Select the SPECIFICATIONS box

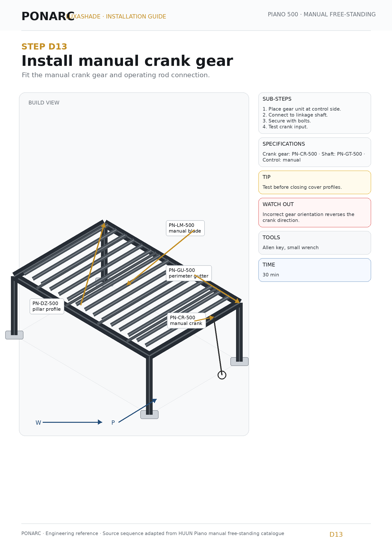click(x=315, y=152)
